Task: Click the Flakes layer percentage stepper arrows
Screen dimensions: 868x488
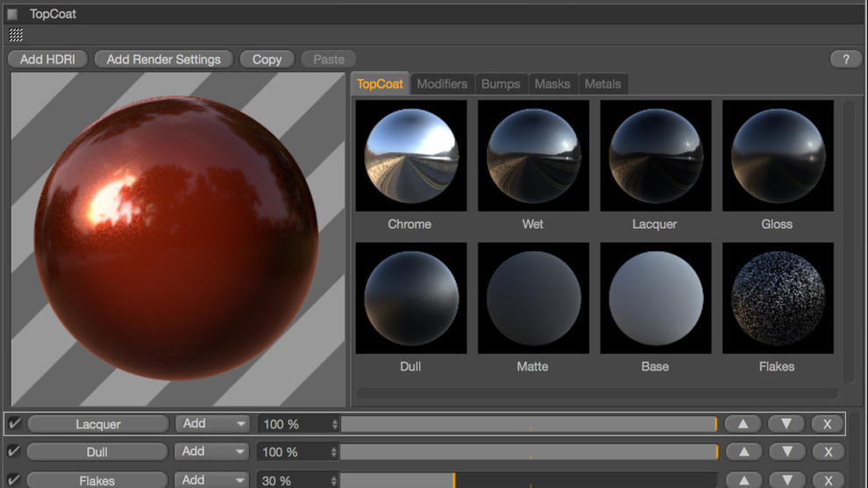Action: tap(334, 480)
